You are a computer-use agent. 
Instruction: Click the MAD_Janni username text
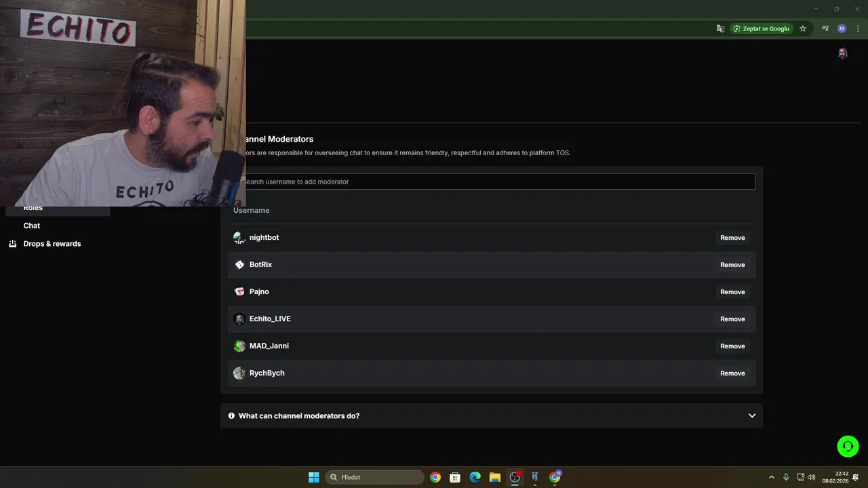269,346
